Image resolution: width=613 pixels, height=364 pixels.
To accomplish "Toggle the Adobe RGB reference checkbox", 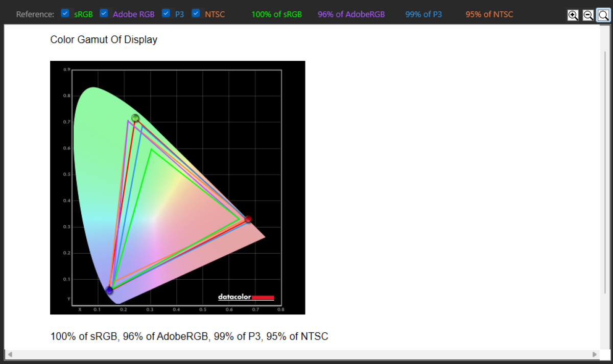I will pos(104,14).
